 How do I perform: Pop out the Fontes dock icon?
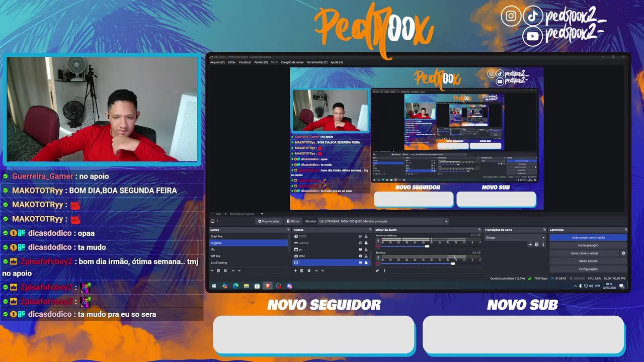[x=370, y=230]
